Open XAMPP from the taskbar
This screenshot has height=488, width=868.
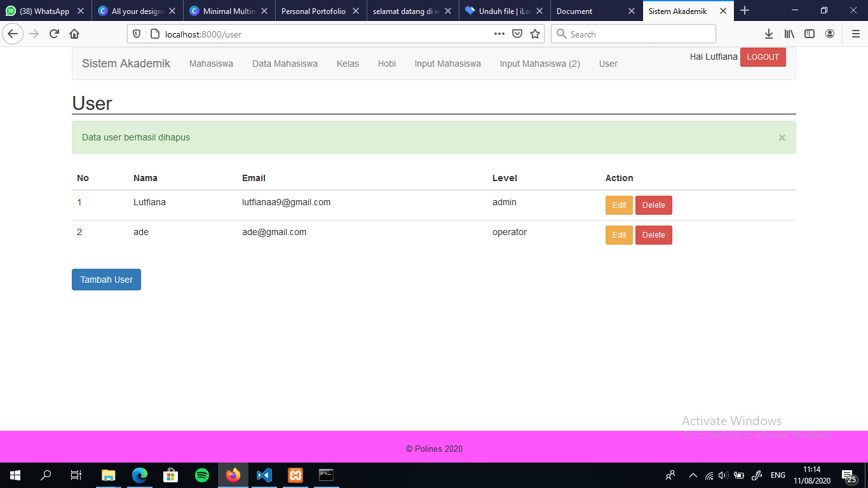coord(295,475)
